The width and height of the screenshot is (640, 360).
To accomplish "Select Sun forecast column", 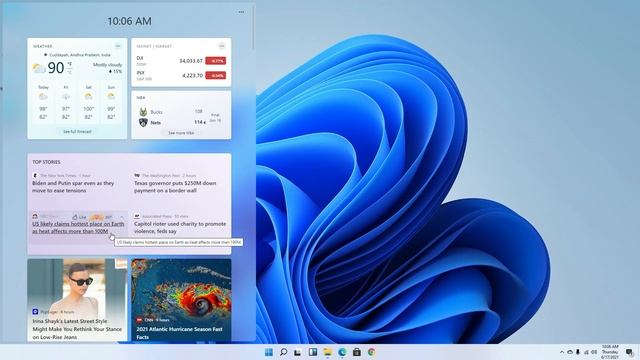I will point(111,102).
